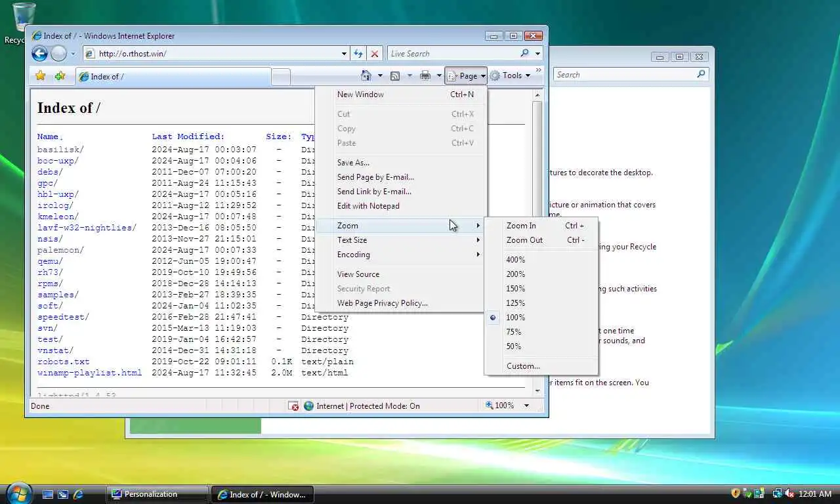This screenshot has height=504, width=840.
Task: Set zoom level to 125%
Action: (541, 303)
